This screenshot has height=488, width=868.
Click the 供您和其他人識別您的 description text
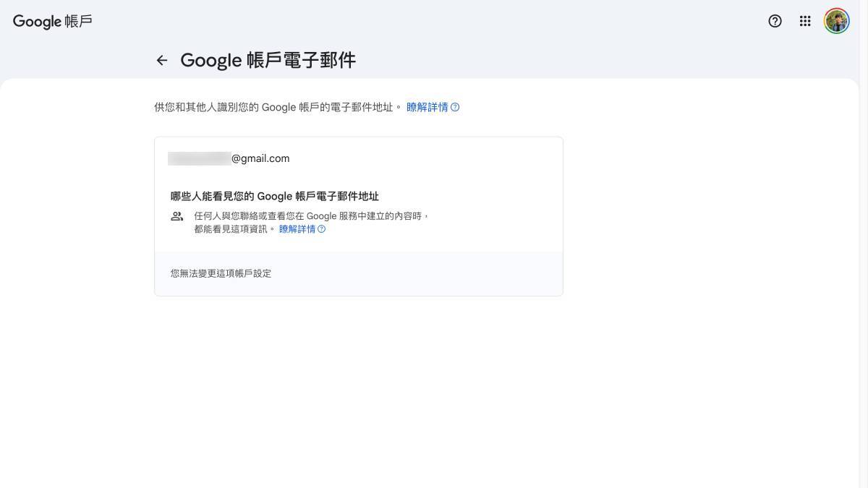275,108
